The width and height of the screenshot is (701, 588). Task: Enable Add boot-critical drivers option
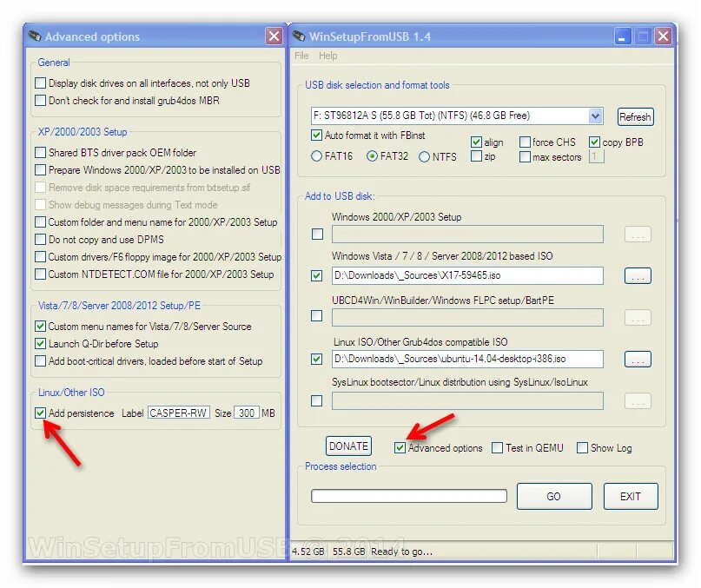[x=40, y=360]
